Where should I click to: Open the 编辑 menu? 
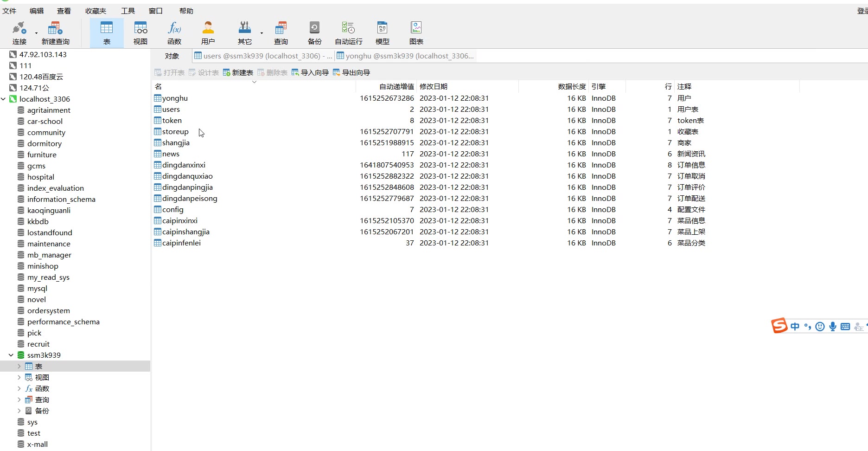tap(37, 11)
